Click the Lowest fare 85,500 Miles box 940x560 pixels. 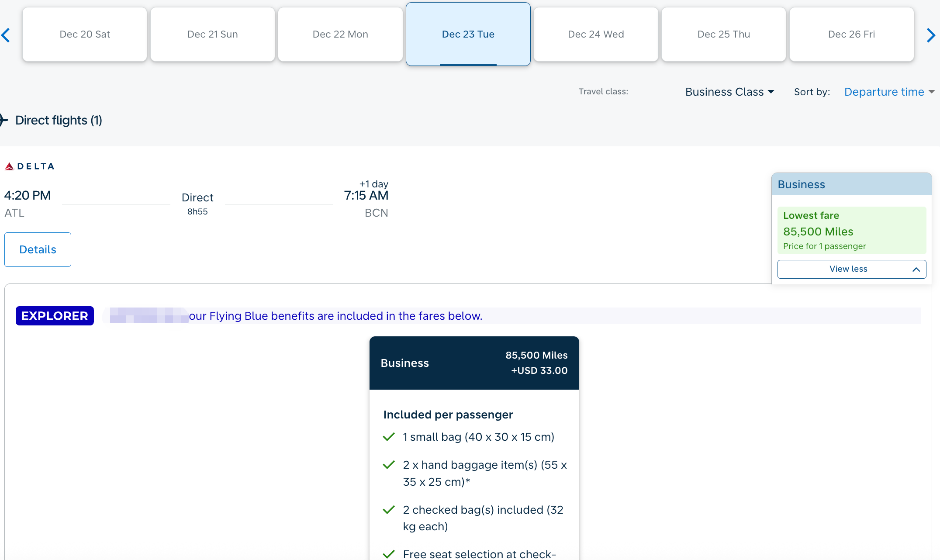click(852, 230)
